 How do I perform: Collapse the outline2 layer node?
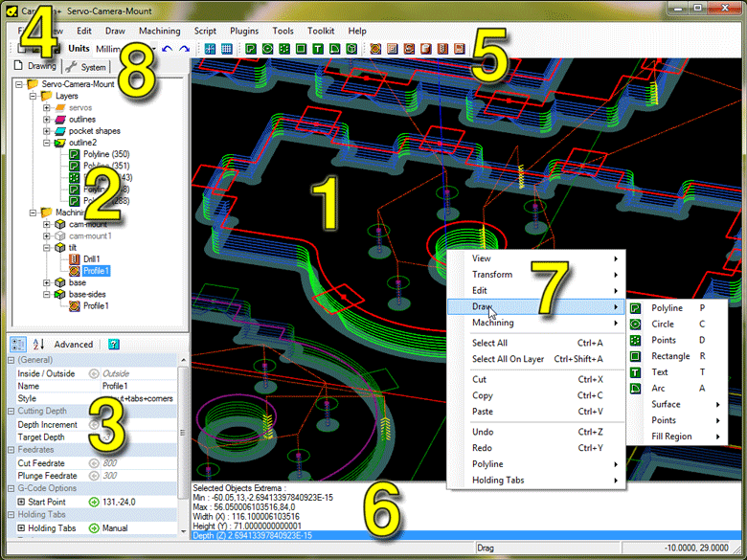pos(47,143)
